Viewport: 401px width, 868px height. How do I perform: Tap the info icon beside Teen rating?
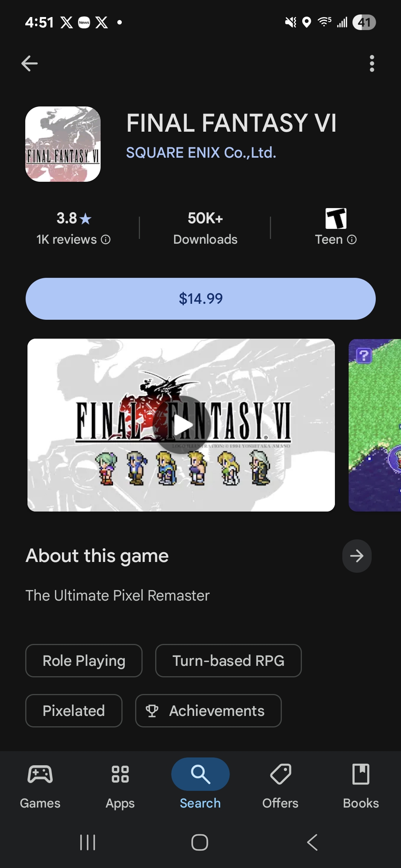pos(352,240)
